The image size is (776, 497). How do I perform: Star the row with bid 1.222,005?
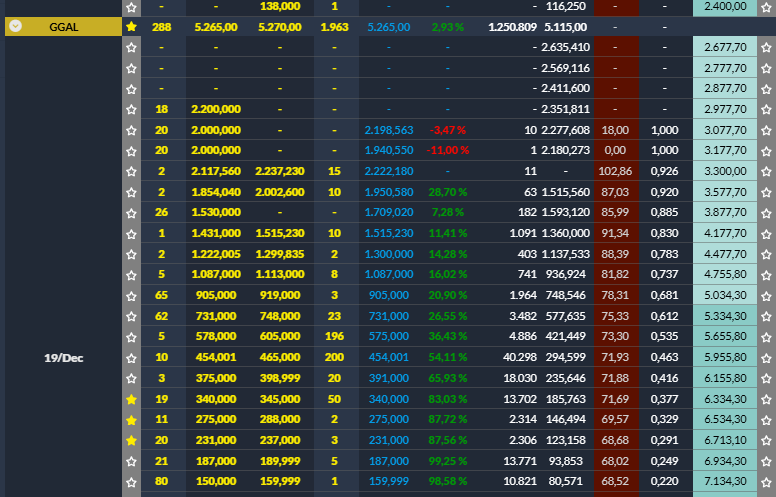click(x=131, y=254)
